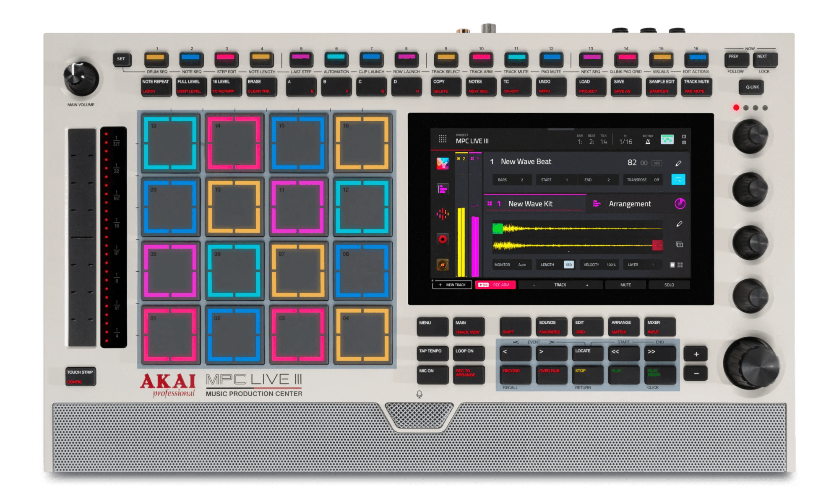
Task: Push the OVER DUB transport button
Action: (x=552, y=374)
